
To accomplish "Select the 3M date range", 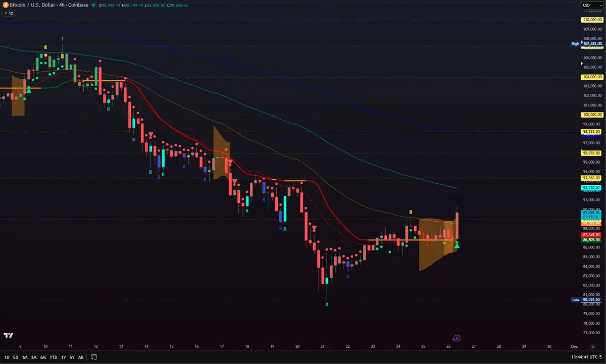I will pyautogui.click(x=34, y=357).
